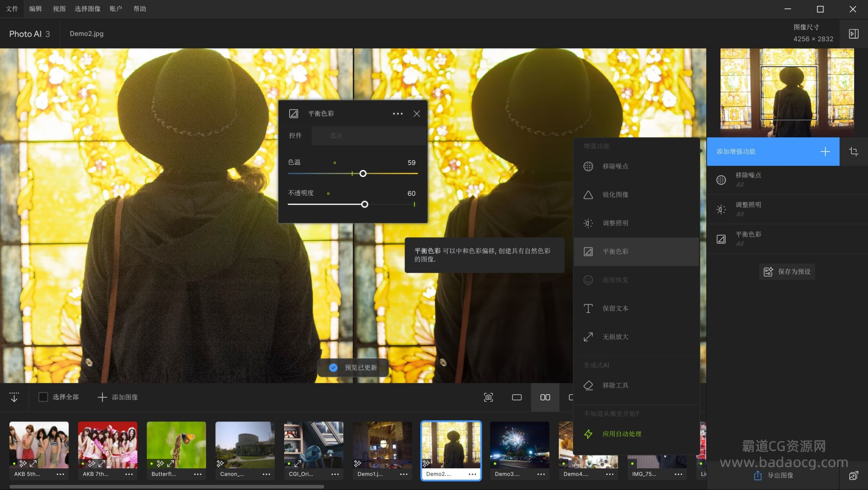Open the 账户 menu
868x490 pixels.
[x=116, y=9]
